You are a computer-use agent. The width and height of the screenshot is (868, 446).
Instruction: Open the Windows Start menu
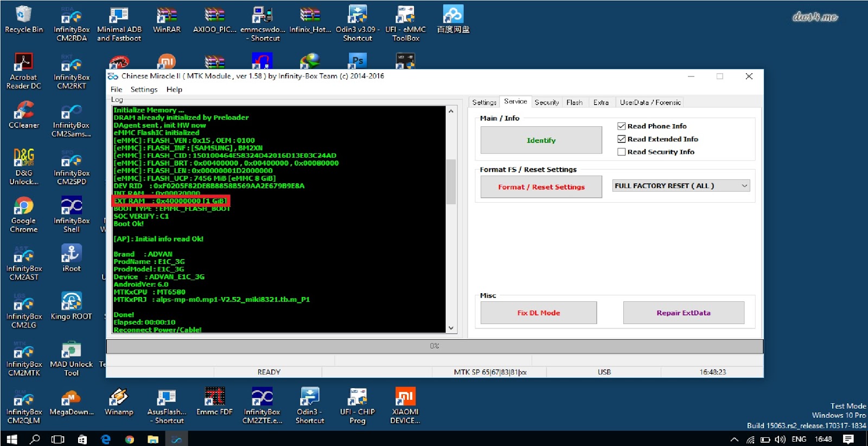[x=11, y=439]
